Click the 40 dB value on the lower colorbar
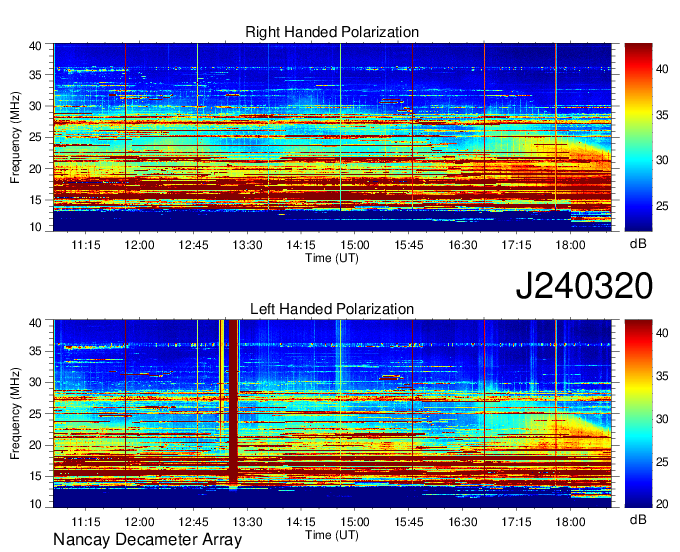This screenshot has height=552, width=680. 662,333
